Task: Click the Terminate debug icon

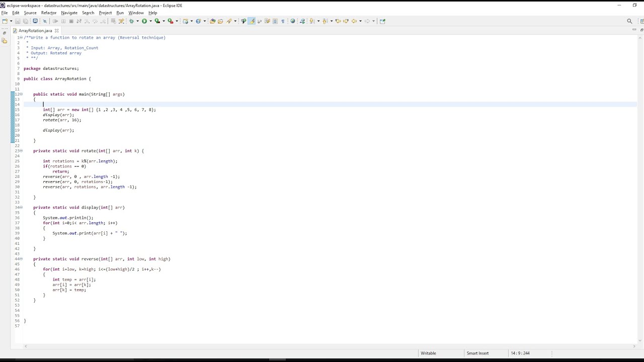Action: coord(71,21)
